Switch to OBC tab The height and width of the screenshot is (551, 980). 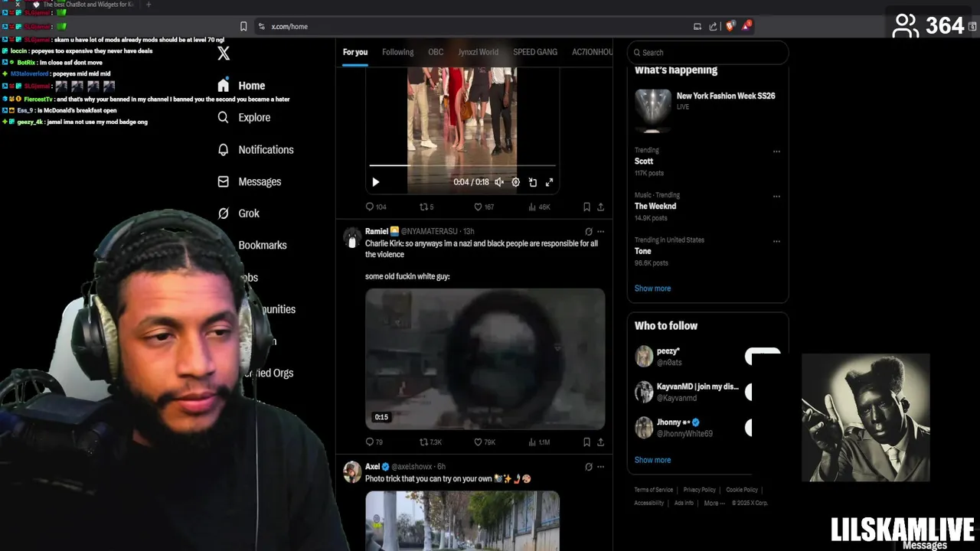[x=436, y=52]
